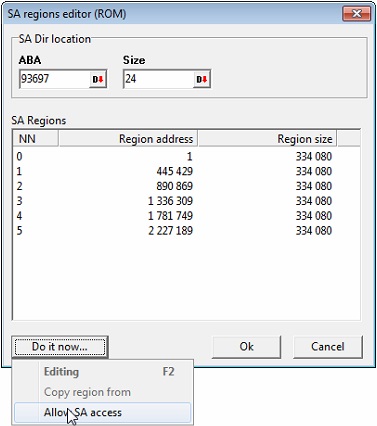
Task: Select region row 0 with address 1
Action: (x=186, y=157)
